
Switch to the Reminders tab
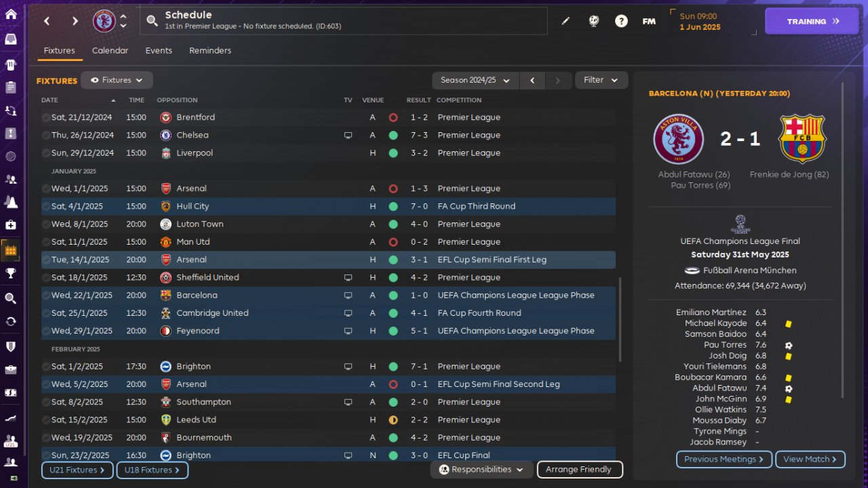[x=210, y=51]
